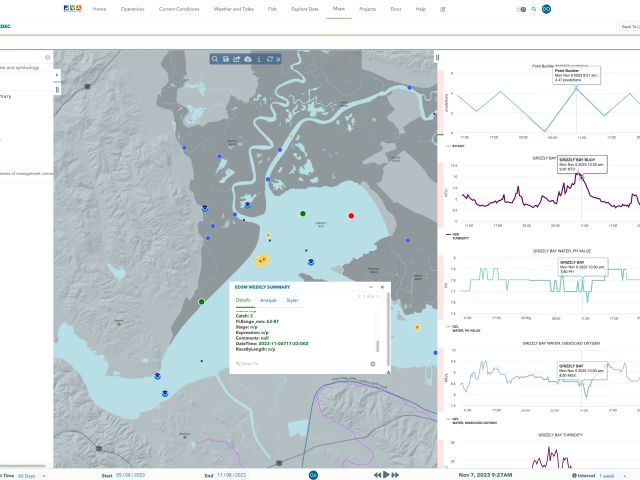Screen dimensions: 640x480
Task: Open the Fish menu
Action: [272, 9]
